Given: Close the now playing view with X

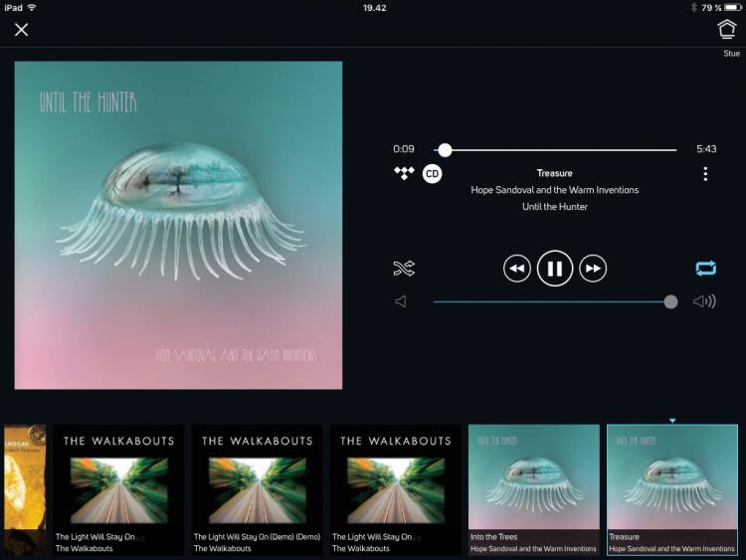Looking at the screenshot, I should (21, 30).
